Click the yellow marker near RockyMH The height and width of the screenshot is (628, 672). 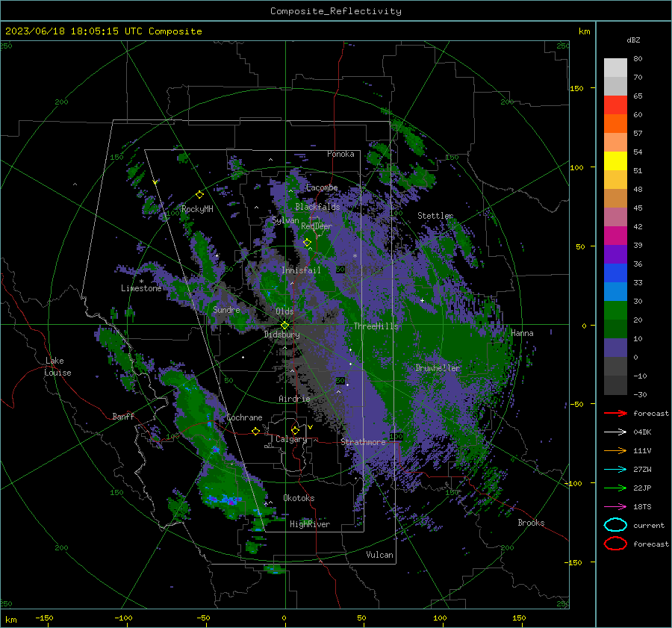(x=199, y=195)
